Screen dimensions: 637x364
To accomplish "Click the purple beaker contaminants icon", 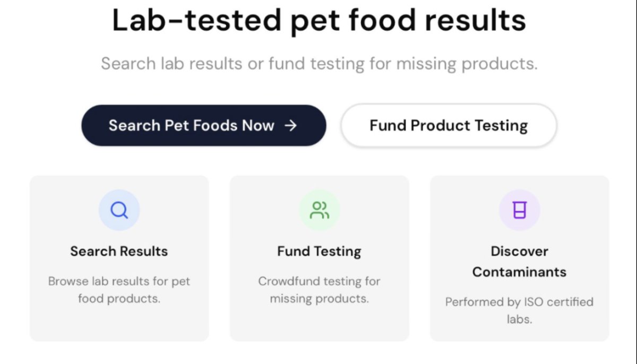I will click(519, 210).
